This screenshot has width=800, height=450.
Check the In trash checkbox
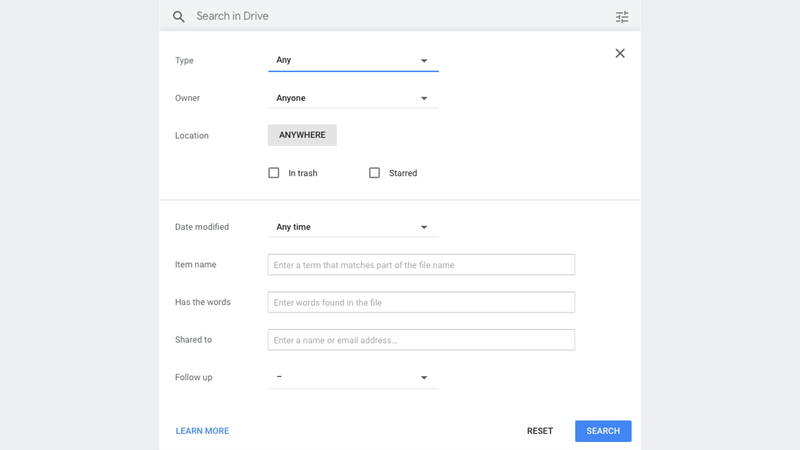click(274, 173)
